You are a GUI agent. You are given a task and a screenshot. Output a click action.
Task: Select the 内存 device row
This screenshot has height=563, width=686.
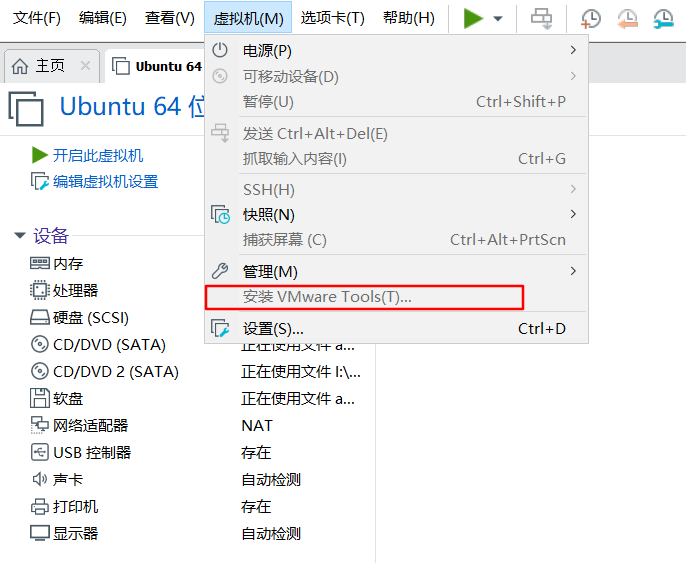pyautogui.click(x=68, y=264)
